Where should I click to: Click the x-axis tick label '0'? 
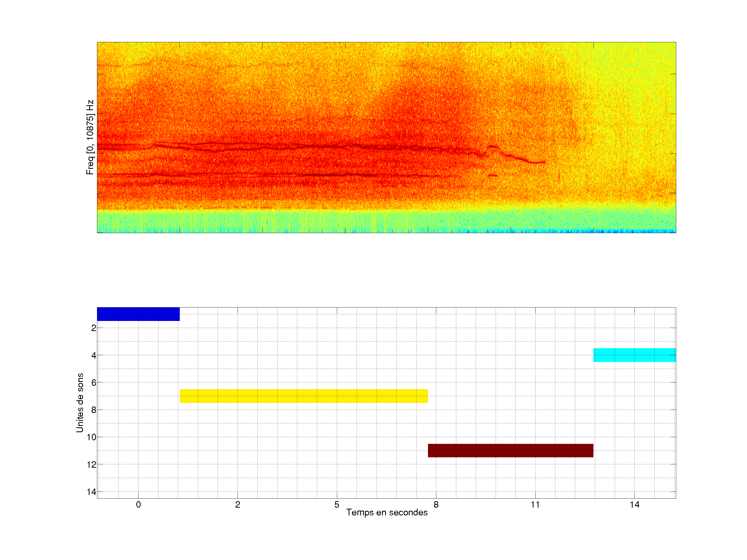pos(139,505)
